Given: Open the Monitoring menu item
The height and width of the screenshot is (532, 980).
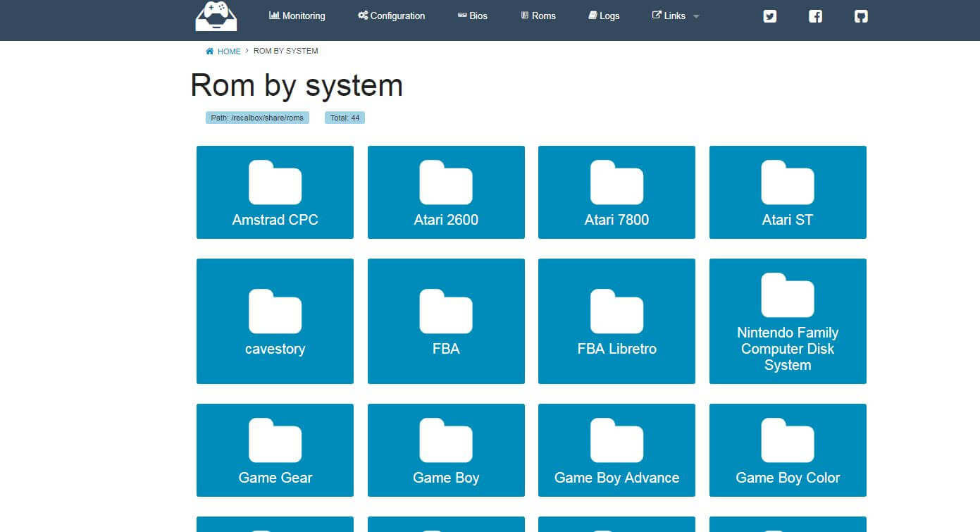Looking at the screenshot, I should 297,16.
